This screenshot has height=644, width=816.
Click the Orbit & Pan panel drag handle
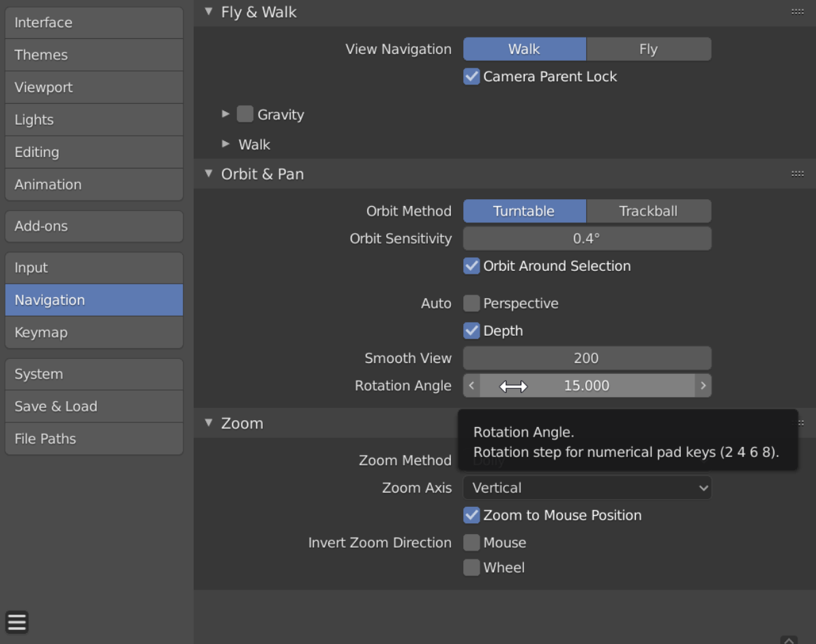coord(797,174)
